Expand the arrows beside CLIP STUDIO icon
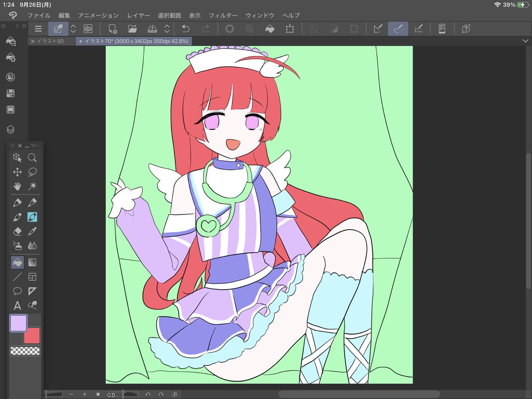 pyautogui.click(x=73, y=29)
